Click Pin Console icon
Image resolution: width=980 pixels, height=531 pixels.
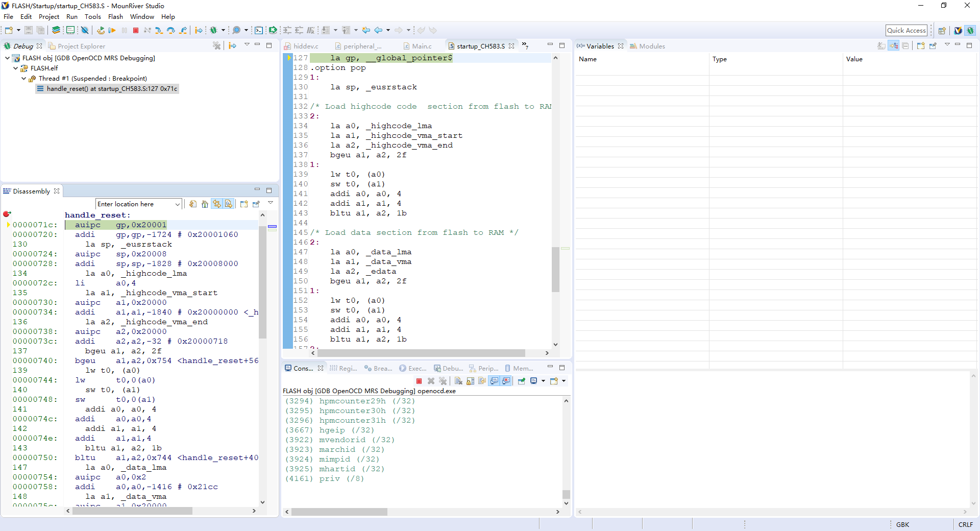(522, 381)
